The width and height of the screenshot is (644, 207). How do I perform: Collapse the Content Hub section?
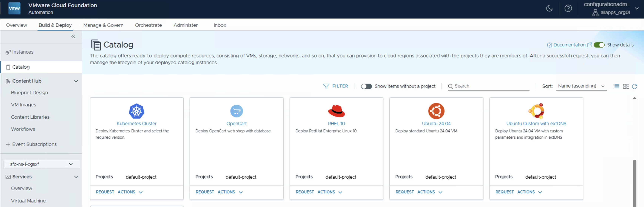pyautogui.click(x=76, y=81)
